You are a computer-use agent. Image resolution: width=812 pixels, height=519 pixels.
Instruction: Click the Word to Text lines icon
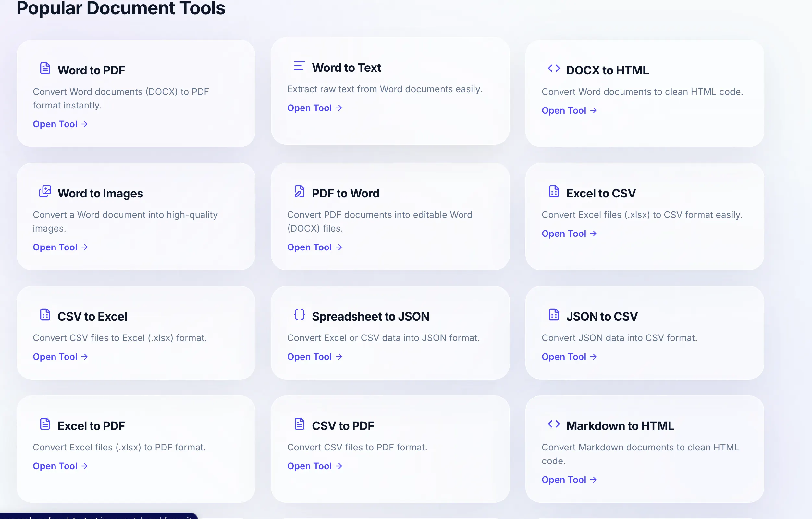[299, 66]
